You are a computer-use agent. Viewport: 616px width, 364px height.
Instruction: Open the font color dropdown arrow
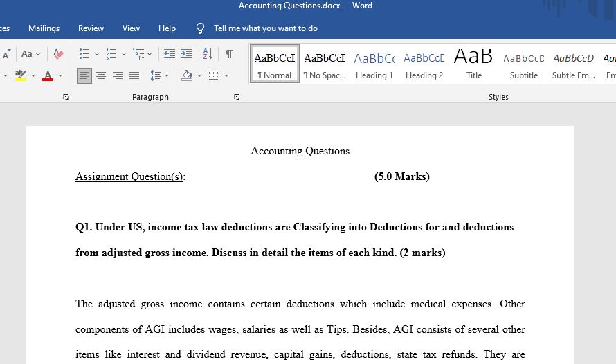pyautogui.click(x=60, y=75)
